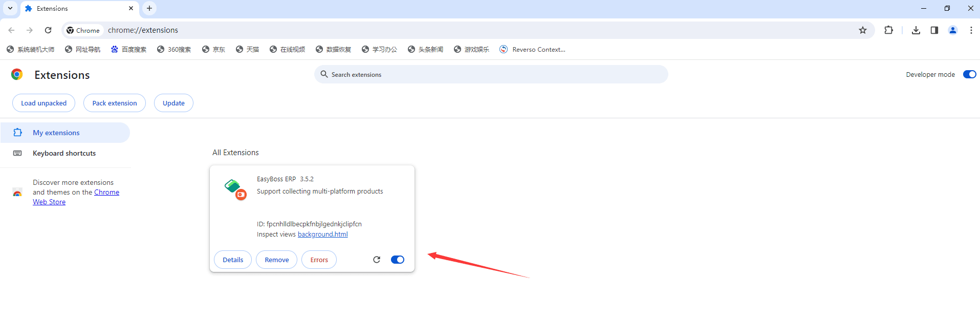This screenshot has height=319, width=980.
Task: Open the Chrome three-dot menu
Action: pos(971,30)
